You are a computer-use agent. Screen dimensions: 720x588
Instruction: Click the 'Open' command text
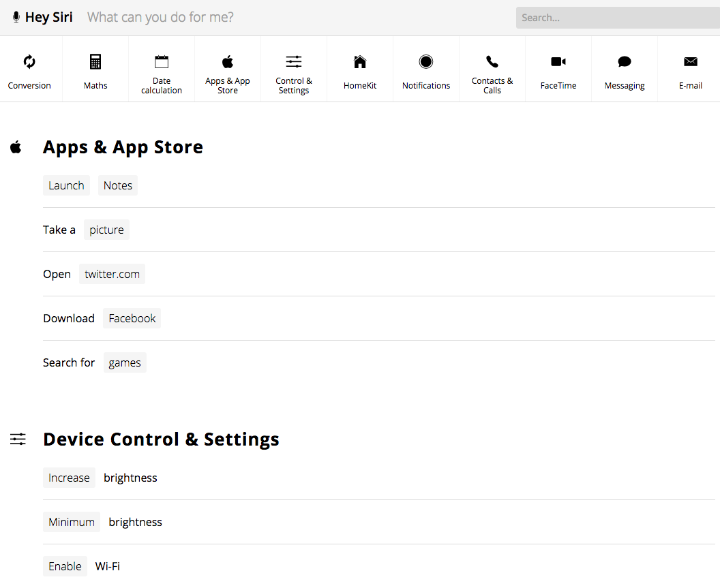click(57, 274)
